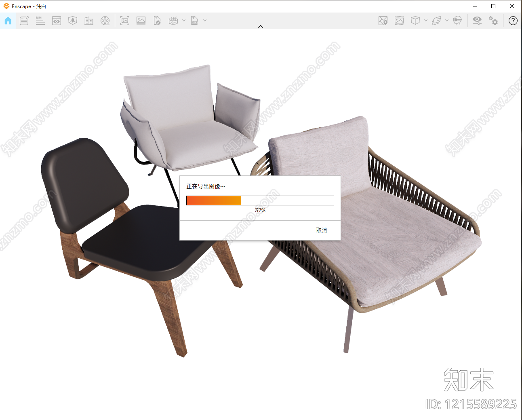The width and height of the screenshot is (522, 420).
Task: Click 取消 to cancel the export
Action: [x=322, y=230]
